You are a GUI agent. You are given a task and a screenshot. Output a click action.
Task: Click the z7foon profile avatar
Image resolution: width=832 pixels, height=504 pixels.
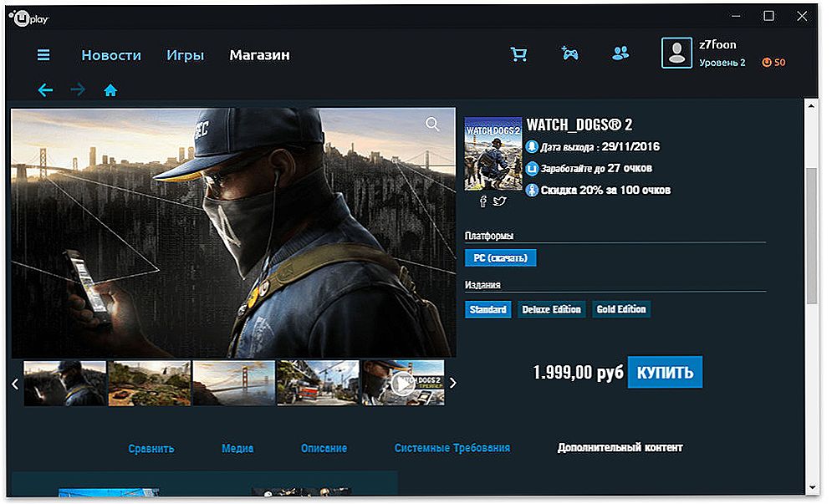(x=676, y=53)
